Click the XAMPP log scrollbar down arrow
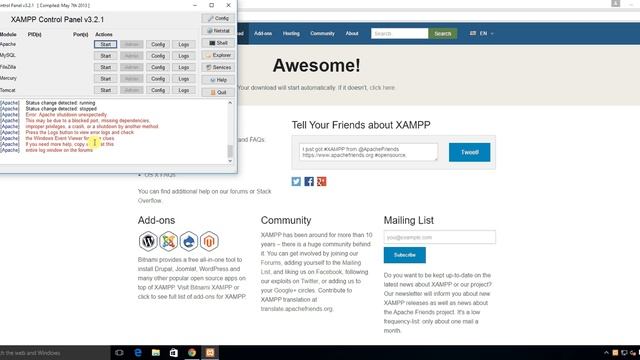Image resolution: width=640 pixels, height=360 pixels. [230, 161]
